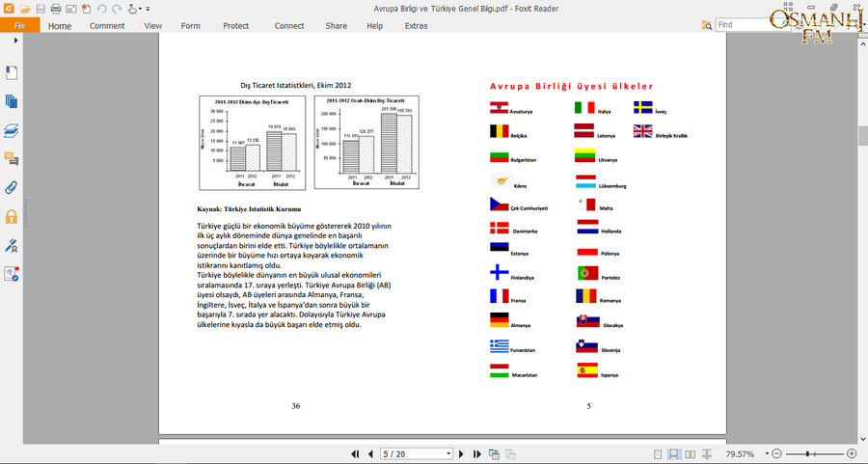
Task: Open the Pages thumbnails panel icon
Action: coord(11,102)
